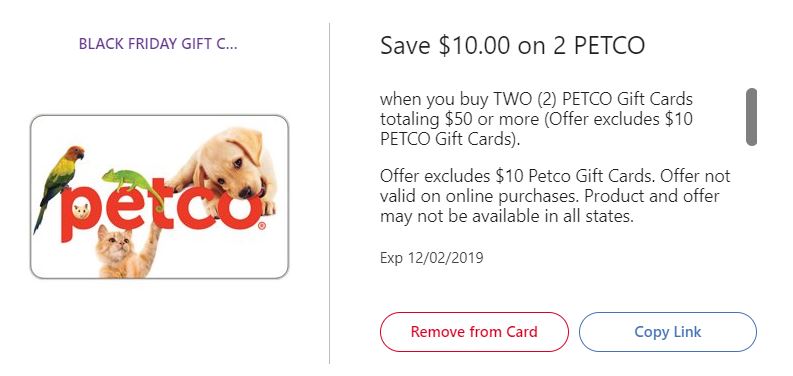Open the BLACK FRIDAY GIFT C... category link
Image resolution: width=793 pixels, height=376 pixels.
coord(158,44)
